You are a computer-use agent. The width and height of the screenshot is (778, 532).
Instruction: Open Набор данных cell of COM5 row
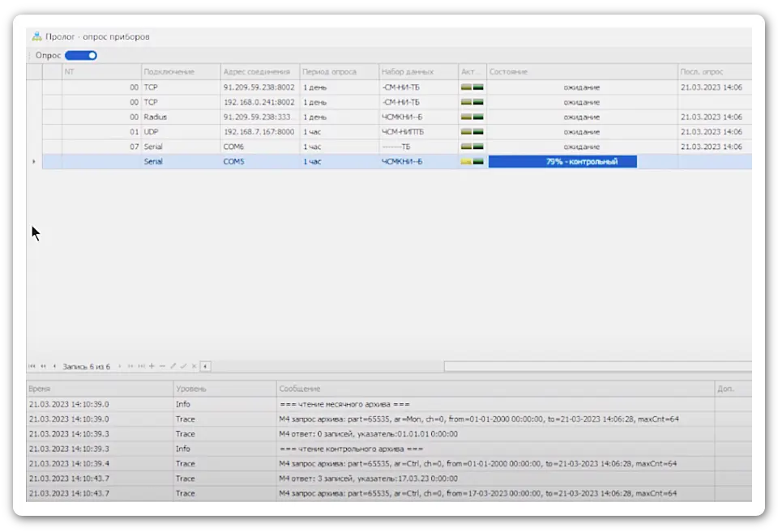(417, 162)
